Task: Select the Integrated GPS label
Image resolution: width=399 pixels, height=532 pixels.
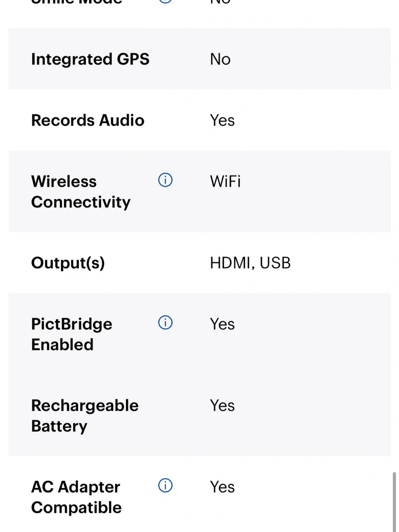Action: pos(90,59)
